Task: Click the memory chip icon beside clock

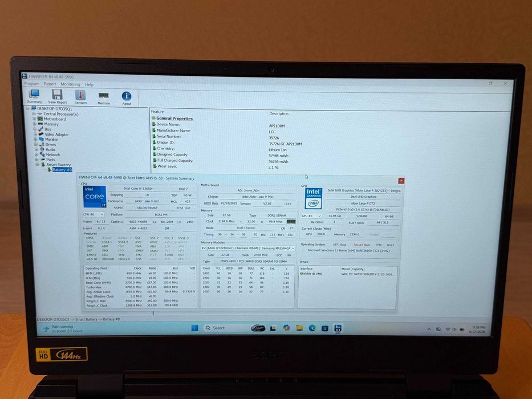Action: point(291,222)
